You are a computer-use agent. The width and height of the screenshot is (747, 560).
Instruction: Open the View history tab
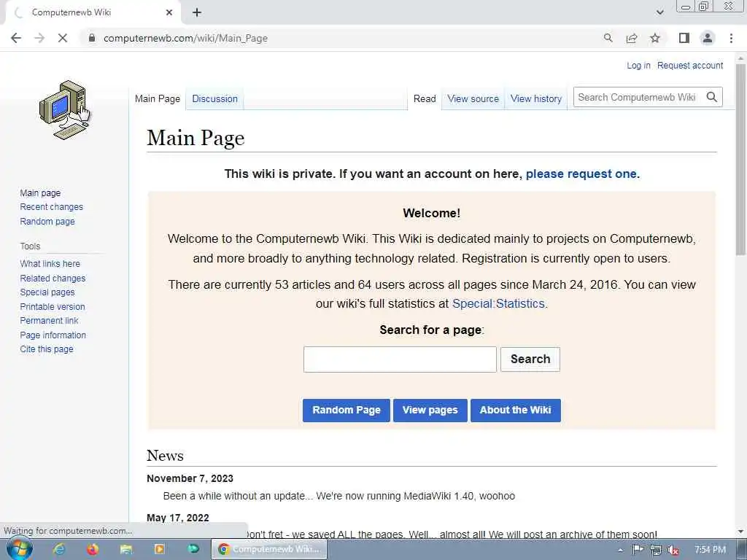[x=536, y=98]
